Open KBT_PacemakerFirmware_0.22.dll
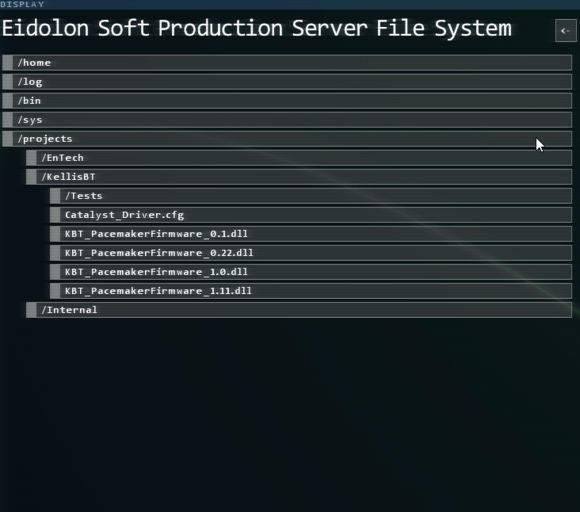The width and height of the screenshot is (580, 512). pyautogui.click(x=311, y=253)
